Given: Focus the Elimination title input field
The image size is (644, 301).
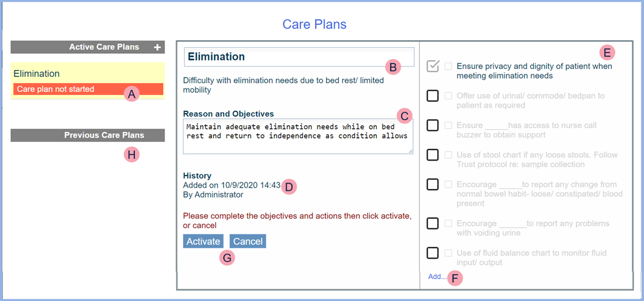Looking at the screenshot, I should pos(285,57).
